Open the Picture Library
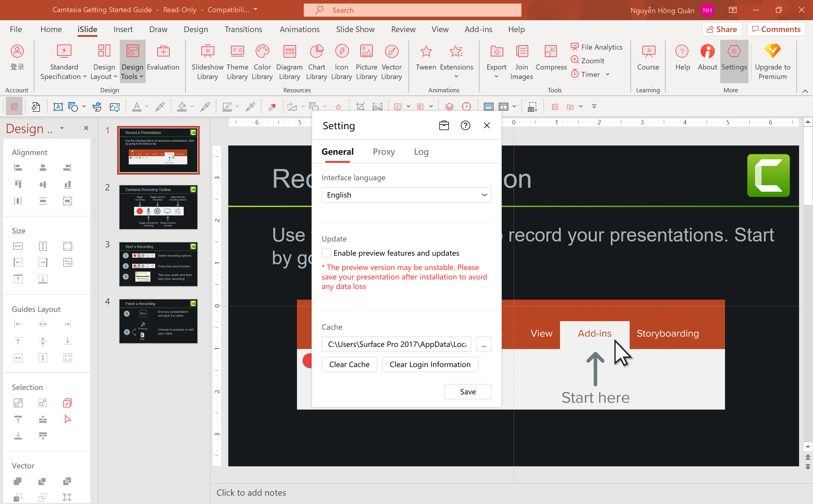Image resolution: width=813 pixels, height=504 pixels. [366, 62]
